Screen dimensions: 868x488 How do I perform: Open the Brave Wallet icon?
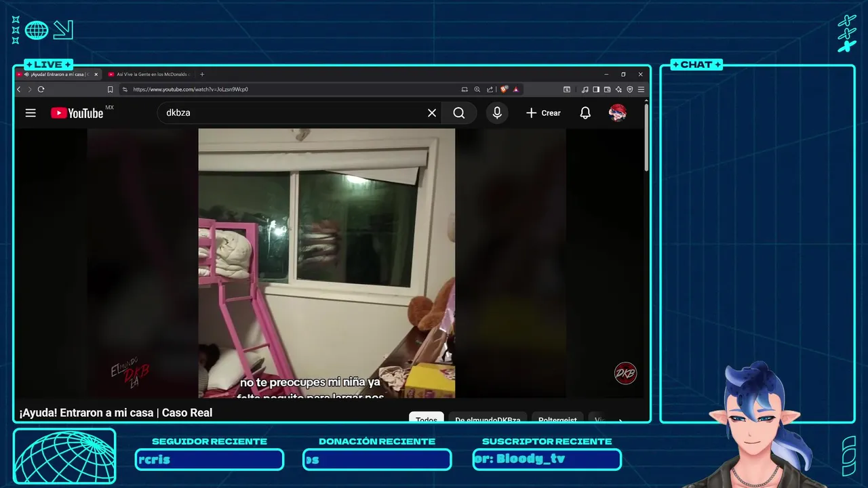click(608, 89)
